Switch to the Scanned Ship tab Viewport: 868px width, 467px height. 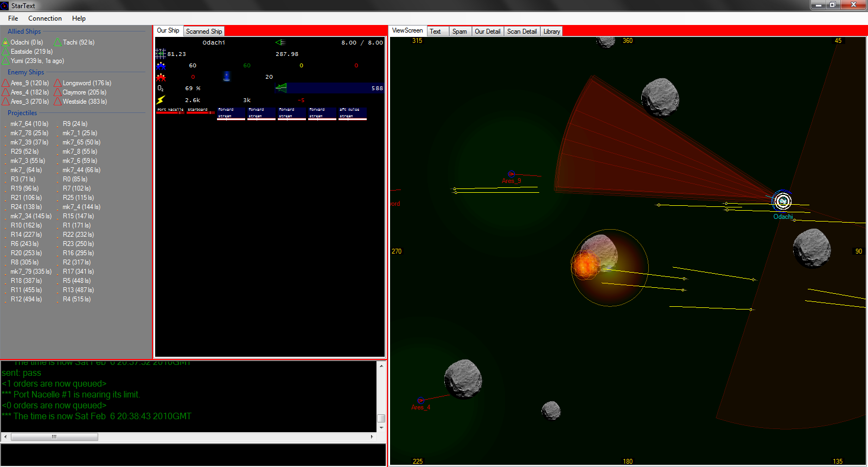pyautogui.click(x=204, y=31)
